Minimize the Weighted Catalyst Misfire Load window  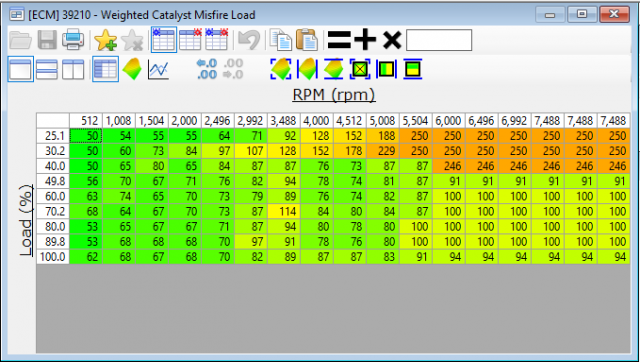click(x=549, y=15)
